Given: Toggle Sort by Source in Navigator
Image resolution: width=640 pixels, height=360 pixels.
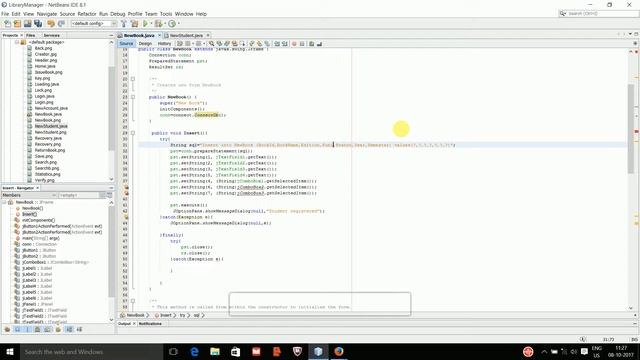Looking at the screenshot, I should point(79,329).
